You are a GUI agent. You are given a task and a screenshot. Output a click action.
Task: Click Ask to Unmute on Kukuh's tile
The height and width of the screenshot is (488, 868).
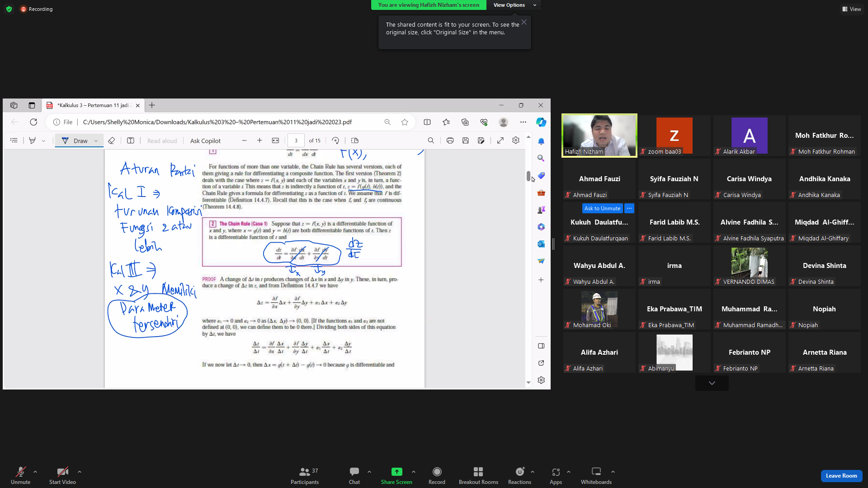[602, 208]
